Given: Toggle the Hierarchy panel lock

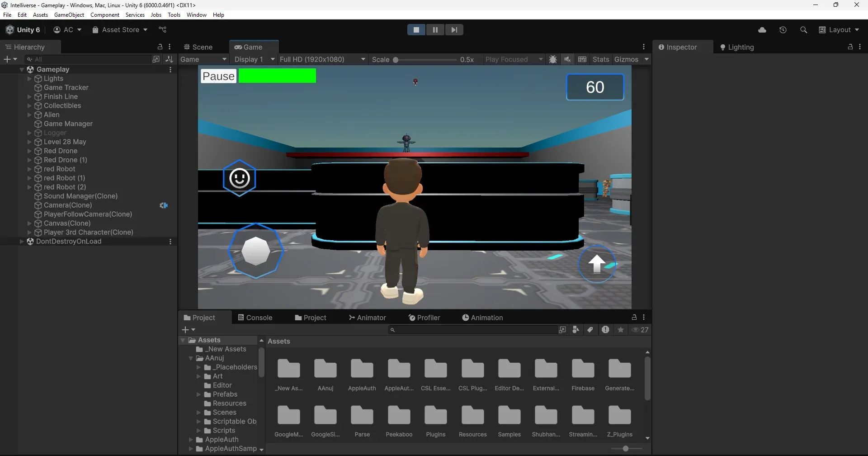Looking at the screenshot, I should [160, 47].
